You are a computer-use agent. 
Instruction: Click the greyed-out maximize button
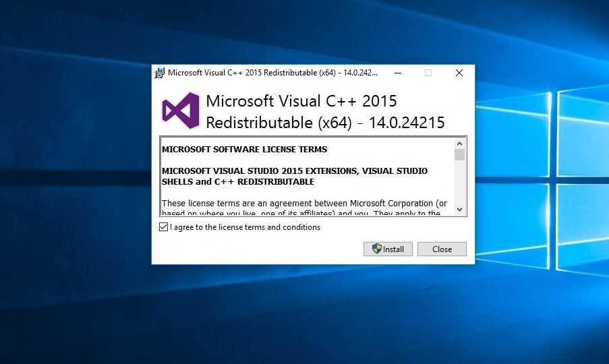coord(428,73)
